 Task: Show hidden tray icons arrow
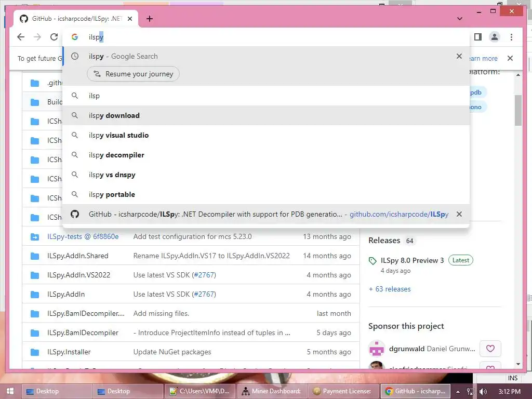point(458,392)
